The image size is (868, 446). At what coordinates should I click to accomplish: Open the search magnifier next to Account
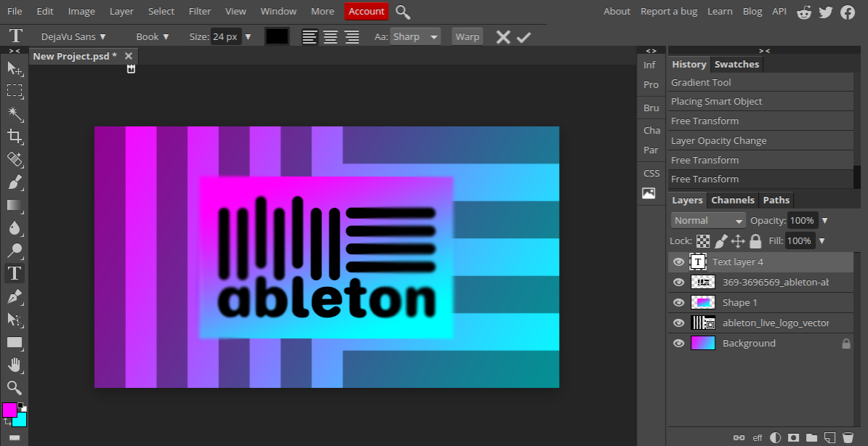pyautogui.click(x=403, y=12)
